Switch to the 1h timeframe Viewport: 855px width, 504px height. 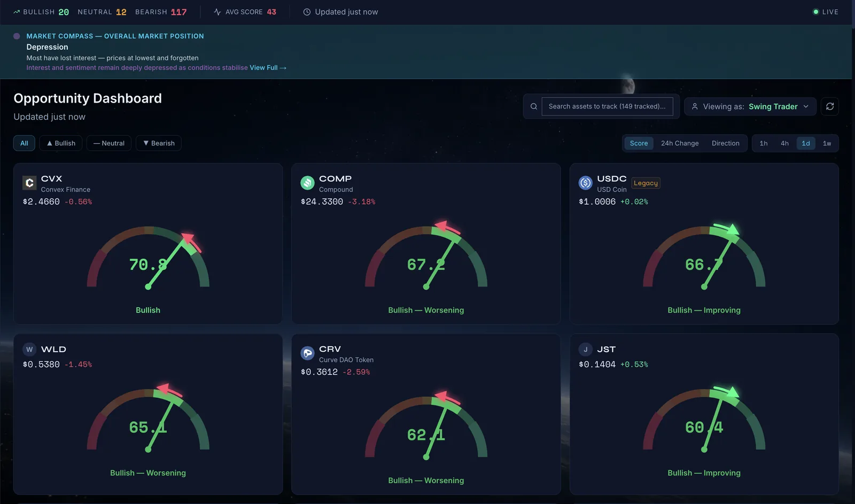[x=764, y=143]
